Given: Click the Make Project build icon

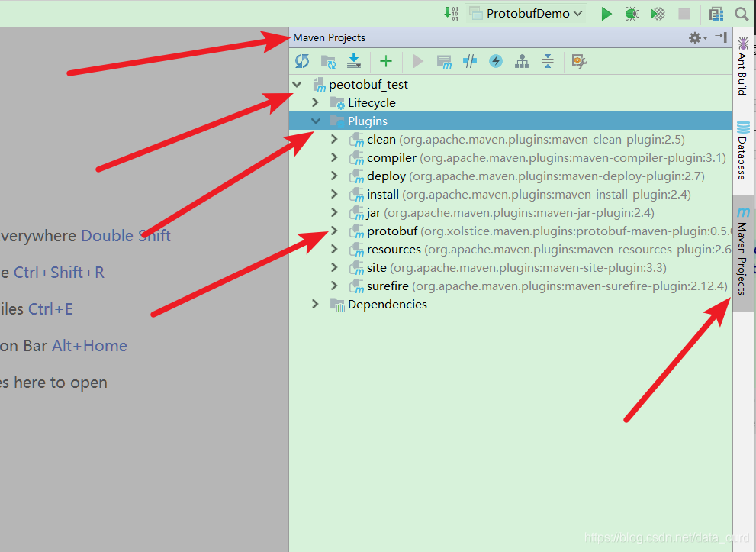Looking at the screenshot, I should pyautogui.click(x=451, y=13).
